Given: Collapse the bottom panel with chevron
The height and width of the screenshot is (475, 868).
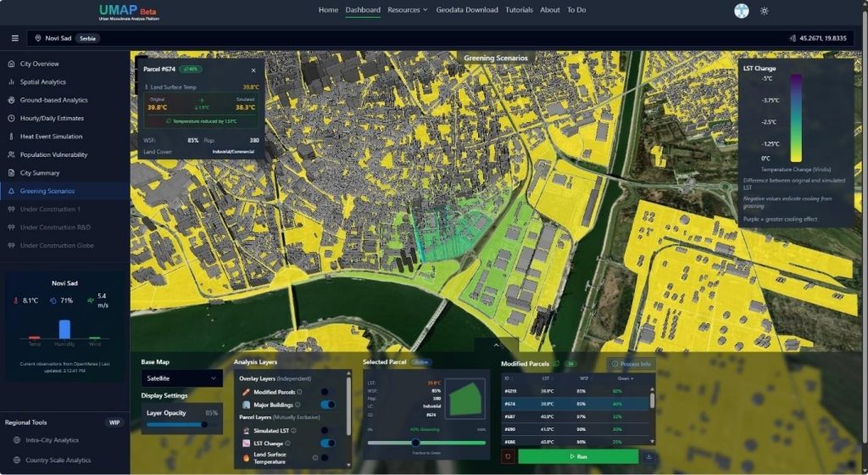Looking at the screenshot, I should [x=496, y=345].
